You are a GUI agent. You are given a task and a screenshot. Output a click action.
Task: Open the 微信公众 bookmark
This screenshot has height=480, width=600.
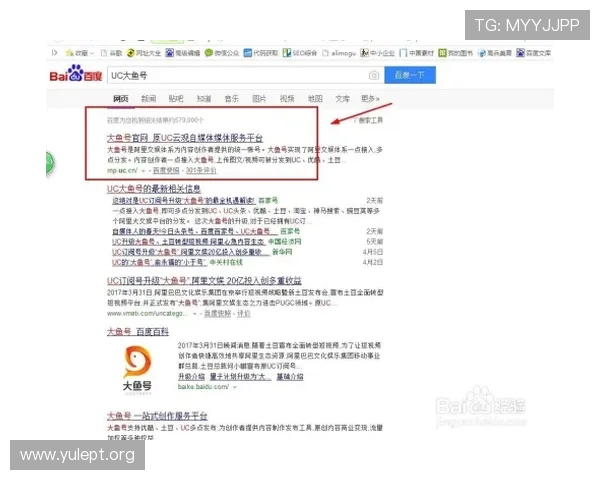[222, 53]
